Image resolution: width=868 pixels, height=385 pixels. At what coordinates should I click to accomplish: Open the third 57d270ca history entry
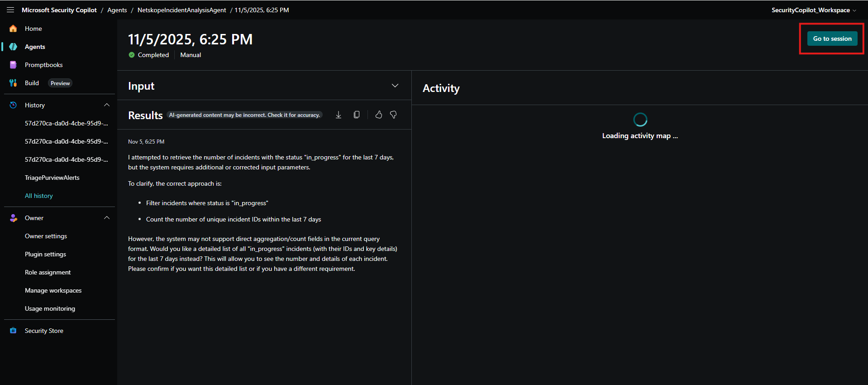pos(67,159)
